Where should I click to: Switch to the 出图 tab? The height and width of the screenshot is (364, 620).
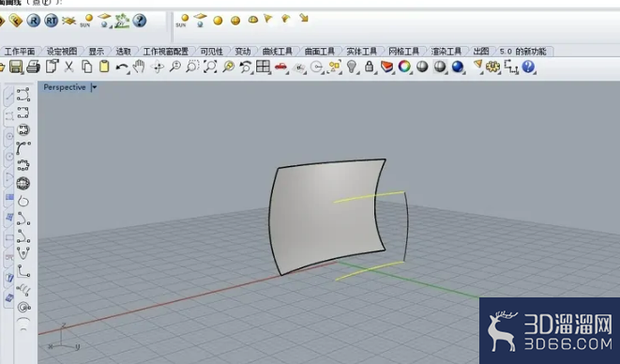(481, 52)
